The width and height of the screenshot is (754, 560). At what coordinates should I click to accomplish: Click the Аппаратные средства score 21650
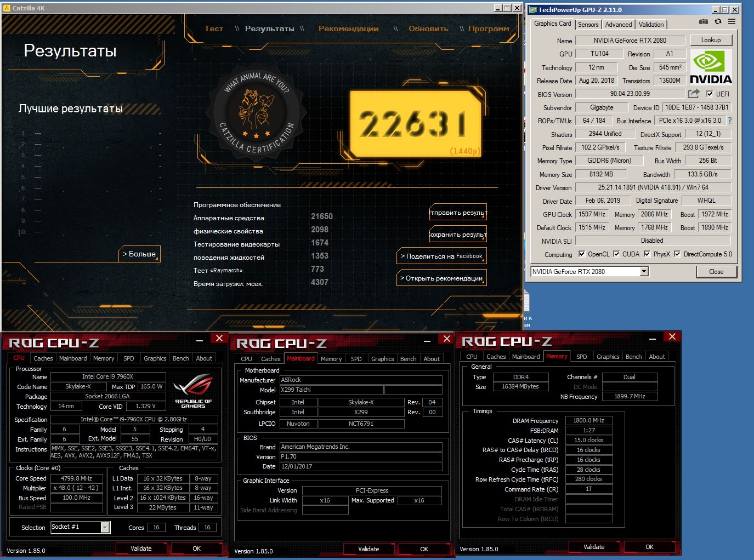point(322,216)
